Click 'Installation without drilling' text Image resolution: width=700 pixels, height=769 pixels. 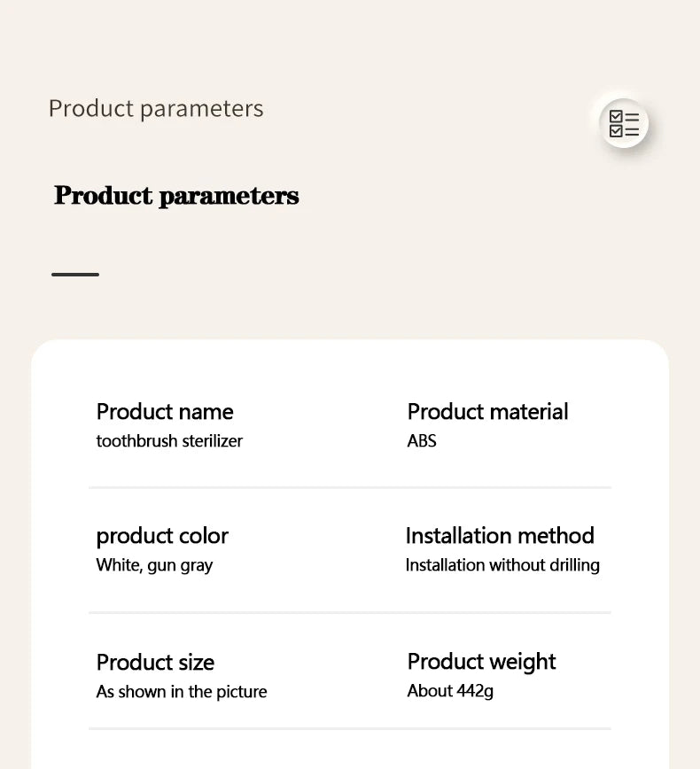point(502,565)
